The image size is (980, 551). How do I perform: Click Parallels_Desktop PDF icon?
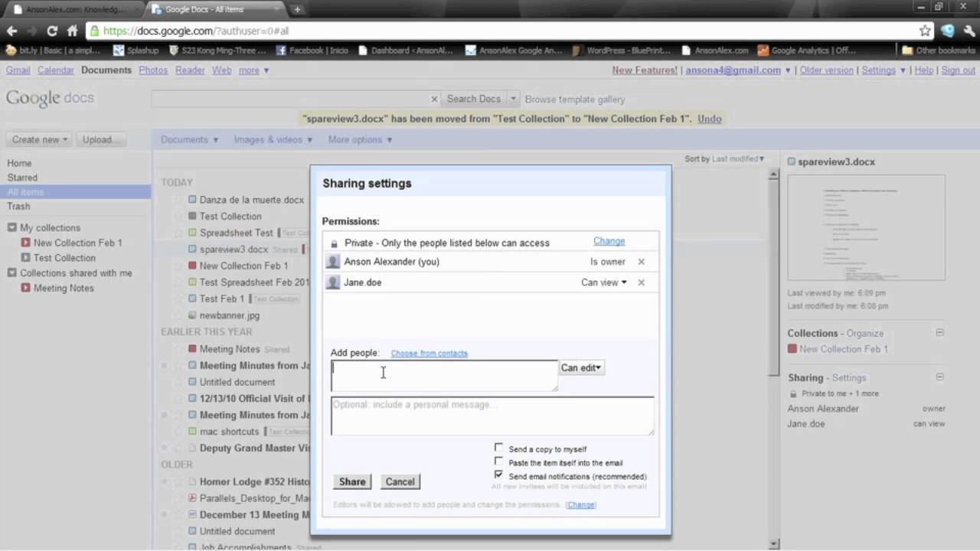[193, 498]
